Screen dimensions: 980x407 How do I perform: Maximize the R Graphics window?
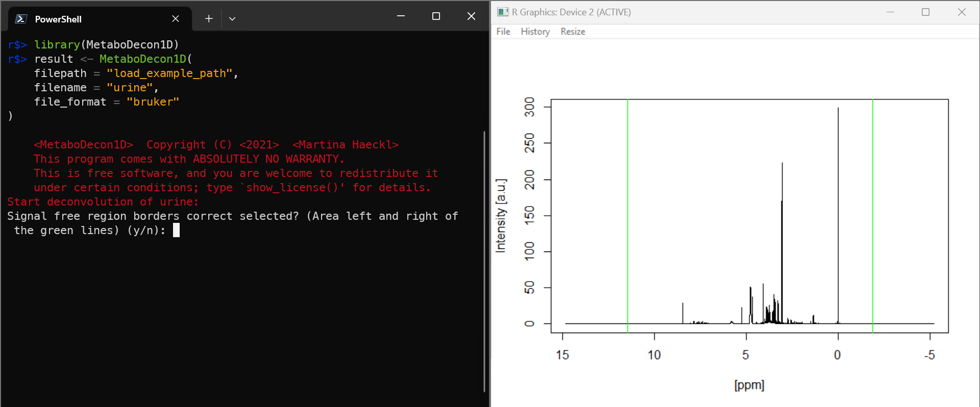(x=926, y=12)
